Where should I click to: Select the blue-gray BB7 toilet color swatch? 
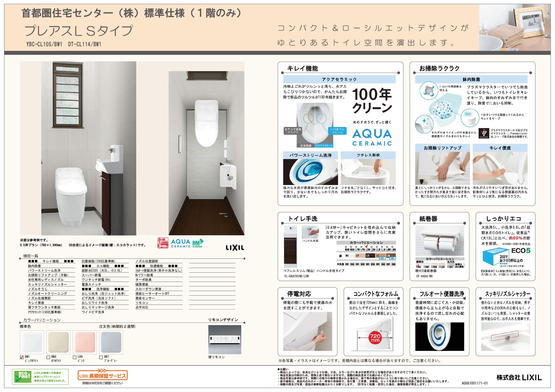coord(111,342)
